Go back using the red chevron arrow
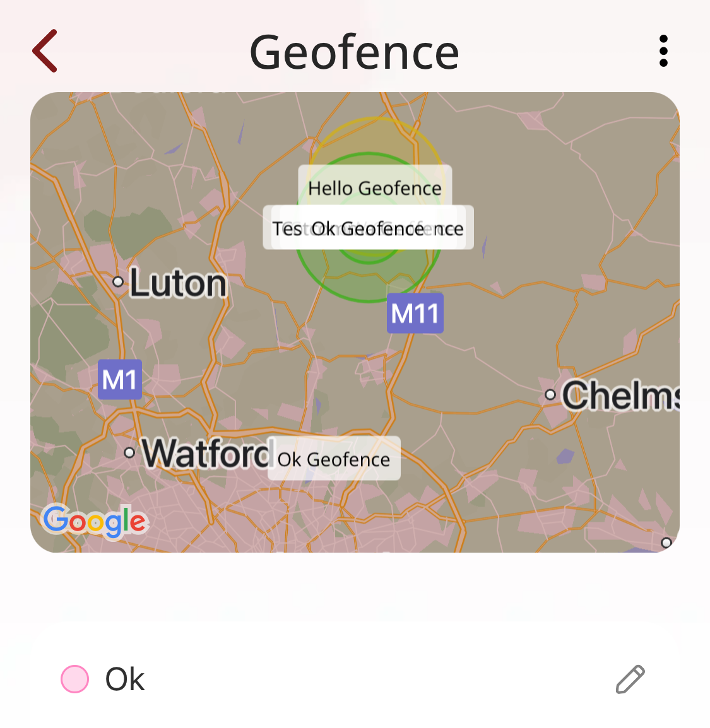Screen dimensions: 710x728 (45, 51)
